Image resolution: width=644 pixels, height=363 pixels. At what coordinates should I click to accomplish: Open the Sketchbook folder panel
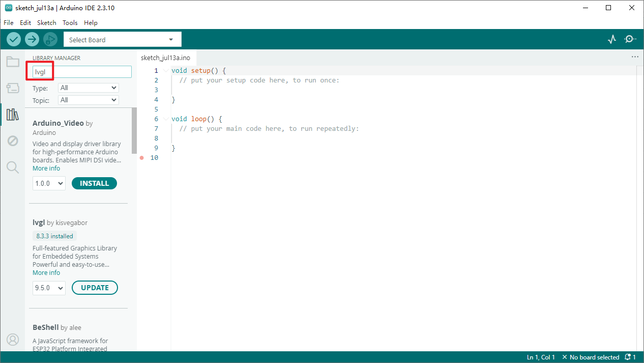[x=13, y=62]
